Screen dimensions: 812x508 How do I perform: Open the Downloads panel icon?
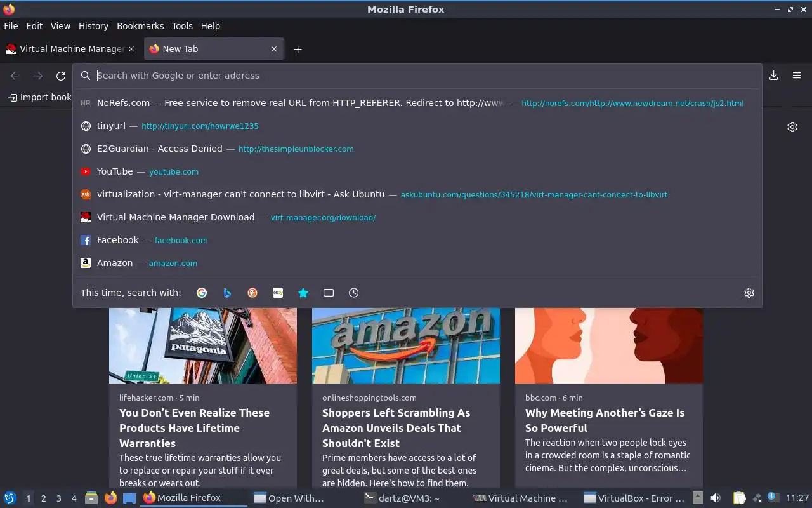pyautogui.click(x=774, y=76)
